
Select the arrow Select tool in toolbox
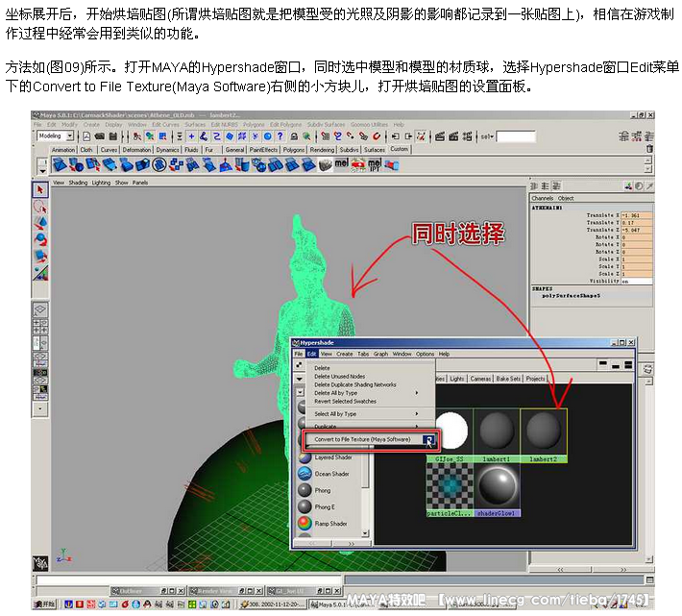[40, 190]
